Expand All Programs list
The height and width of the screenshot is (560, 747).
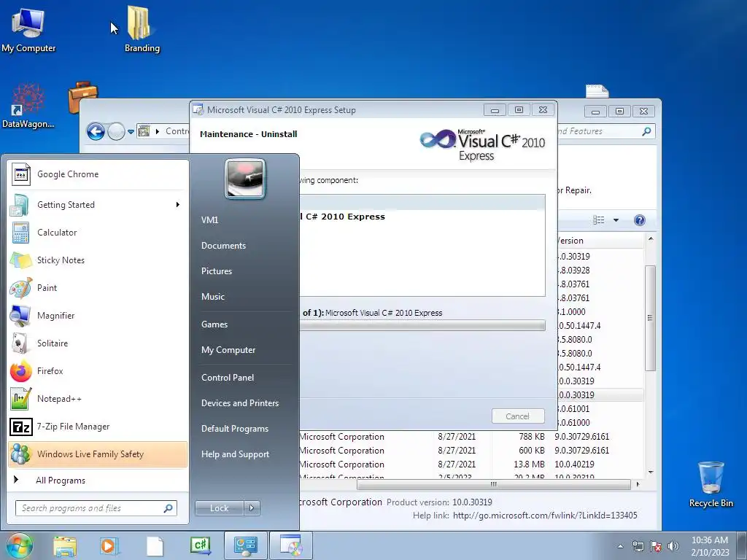(98, 480)
